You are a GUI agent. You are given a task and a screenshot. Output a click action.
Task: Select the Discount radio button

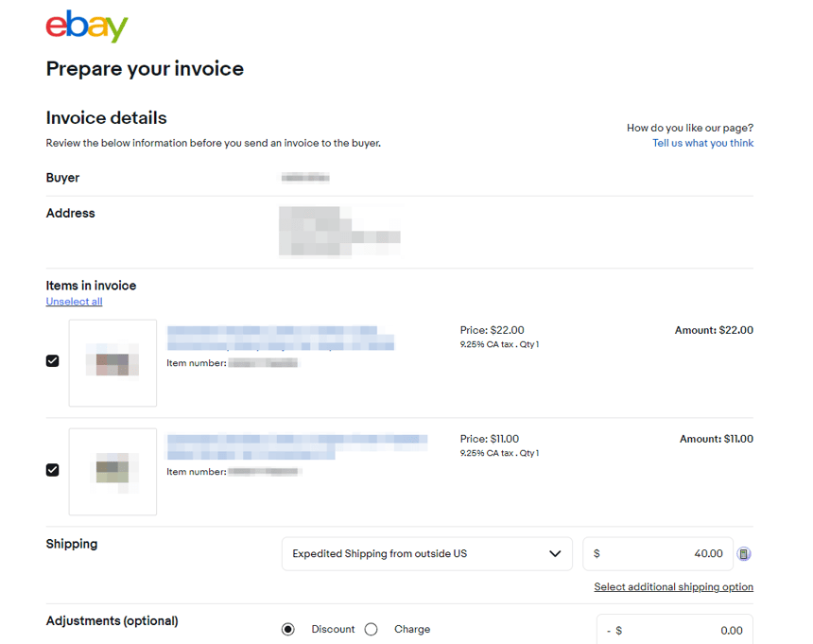pyautogui.click(x=288, y=630)
